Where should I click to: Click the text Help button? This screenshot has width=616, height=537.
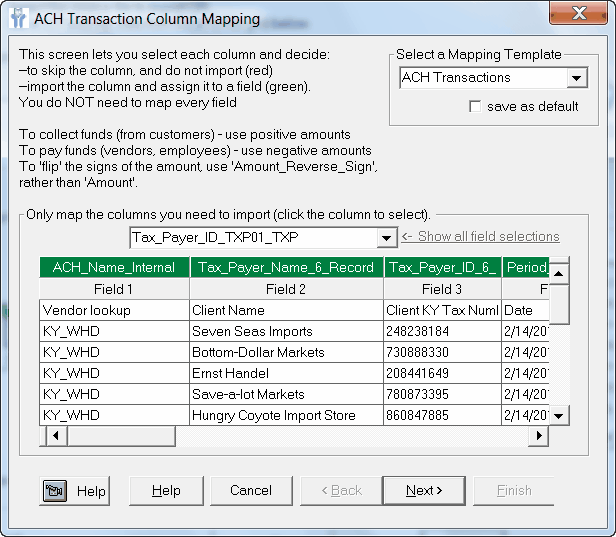(x=166, y=491)
